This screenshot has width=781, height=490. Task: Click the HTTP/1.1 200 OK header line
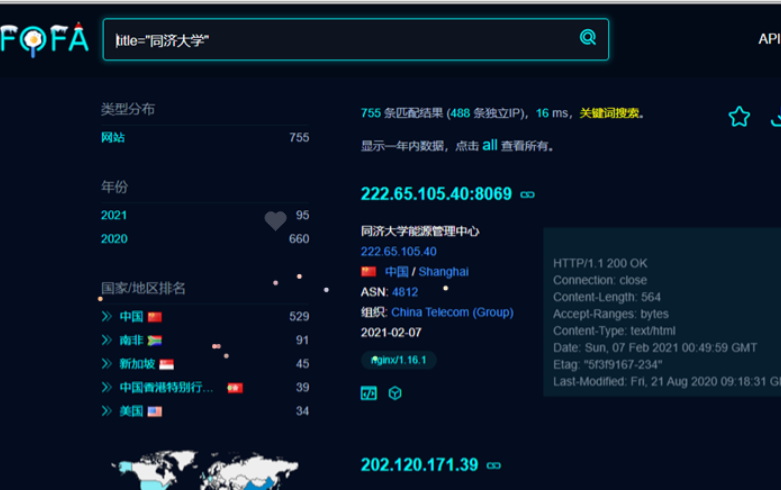(x=600, y=263)
